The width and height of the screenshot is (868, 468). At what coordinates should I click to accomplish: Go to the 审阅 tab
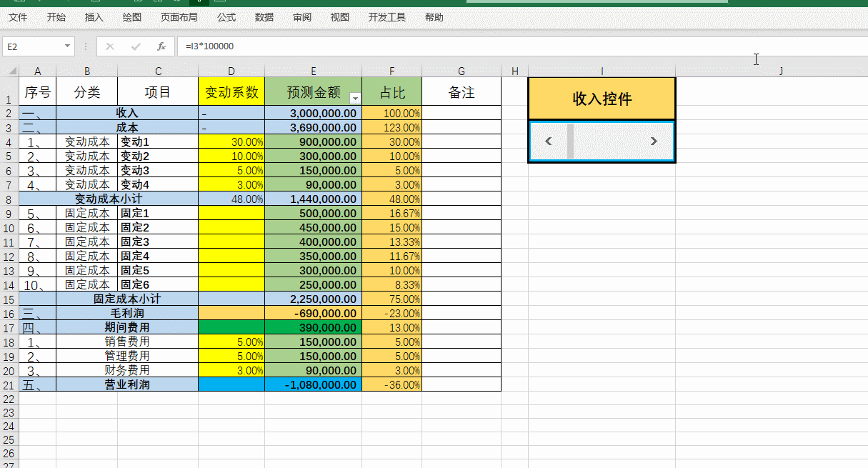pyautogui.click(x=302, y=17)
